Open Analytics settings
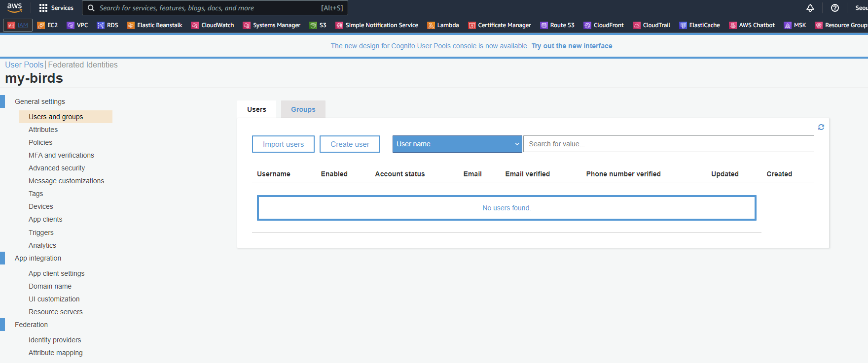Viewport: 868px width, 363px height. 42,245
